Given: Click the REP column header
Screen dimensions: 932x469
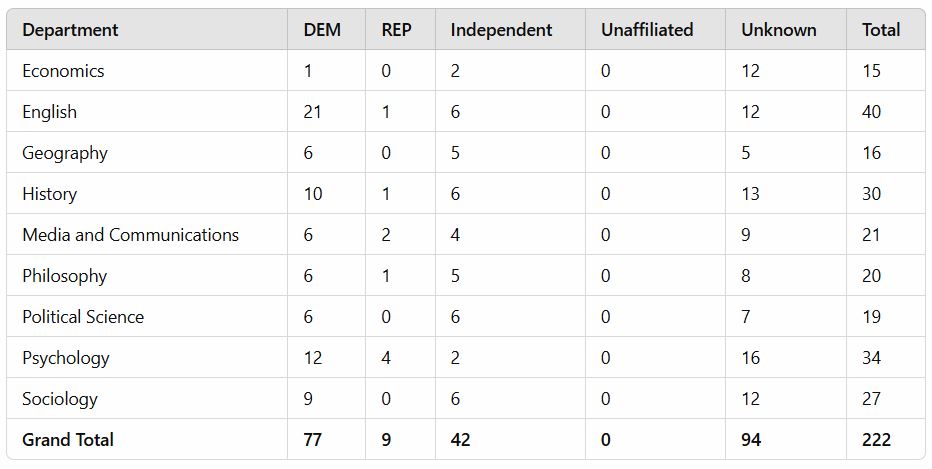Looking at the screenshot, I should click(396, 30).
